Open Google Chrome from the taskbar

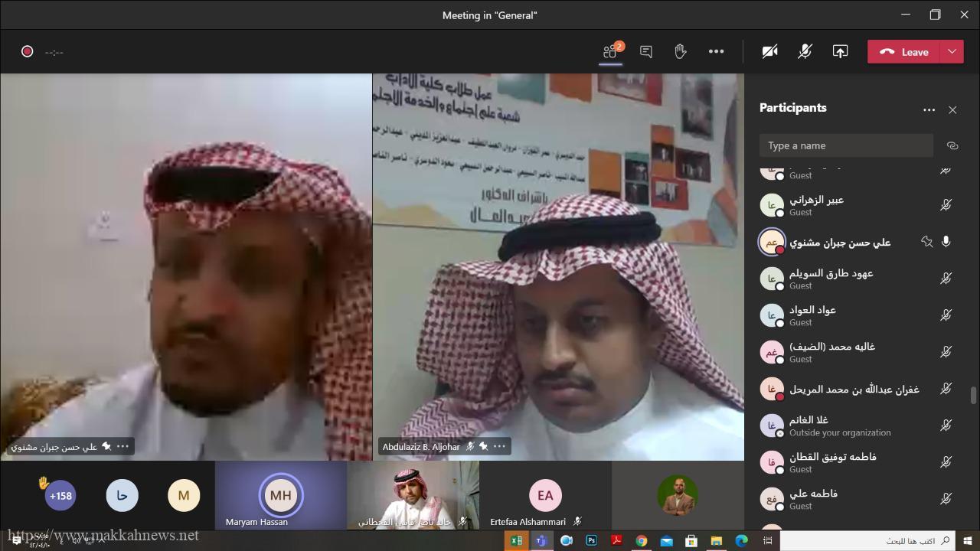(x=641, y=540)
